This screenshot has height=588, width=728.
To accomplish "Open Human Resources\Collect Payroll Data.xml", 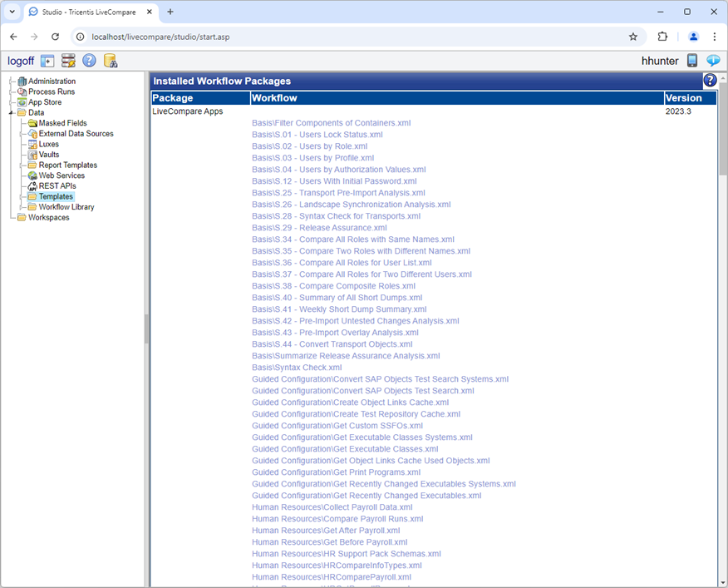I will pyautogui.click(x=332, y=506).
